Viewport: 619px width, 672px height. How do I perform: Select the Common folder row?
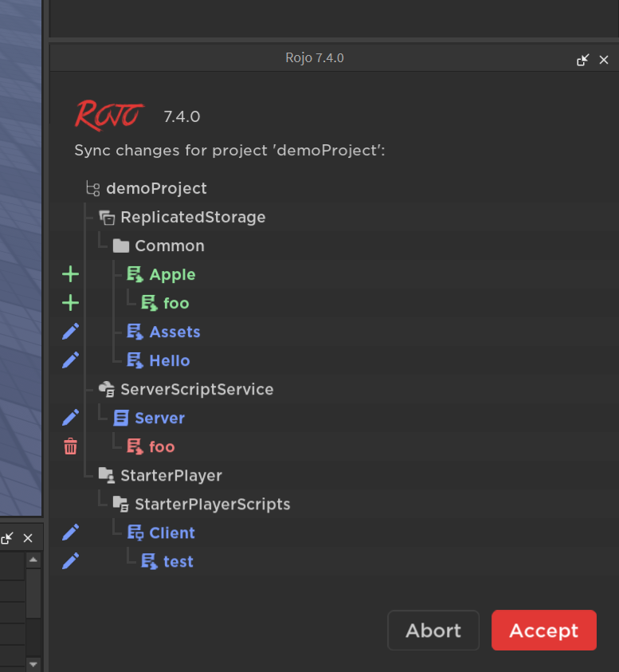tap(334, 246)
